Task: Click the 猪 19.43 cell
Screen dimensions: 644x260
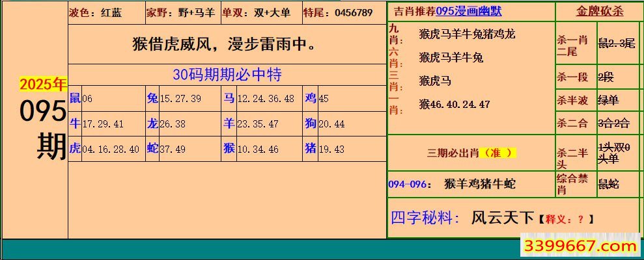Action: coord(342,149)
